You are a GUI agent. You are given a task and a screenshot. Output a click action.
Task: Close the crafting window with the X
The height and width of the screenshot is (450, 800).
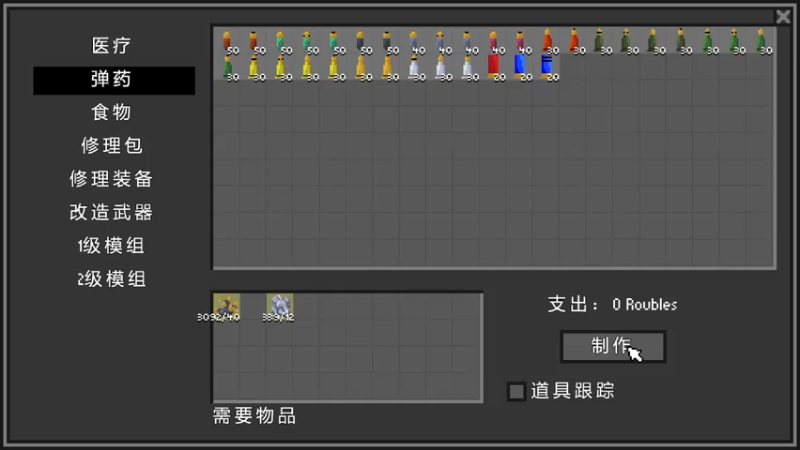click(783, 17)
